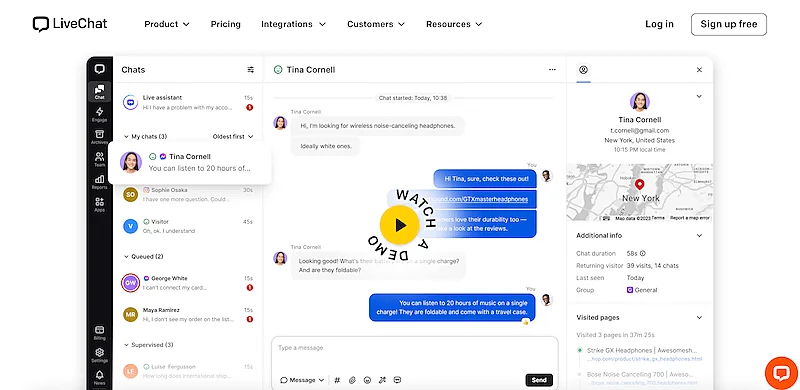Image resolution: width=800 pixels, height=390 pixels.
Task: Click the General group value
Action: coord(642,290)
